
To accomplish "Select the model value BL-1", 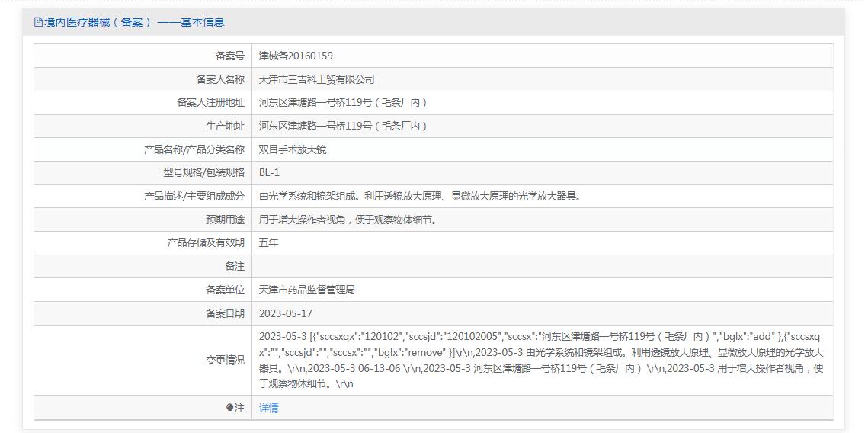I will pyautogui.click(x=269, y=173).
